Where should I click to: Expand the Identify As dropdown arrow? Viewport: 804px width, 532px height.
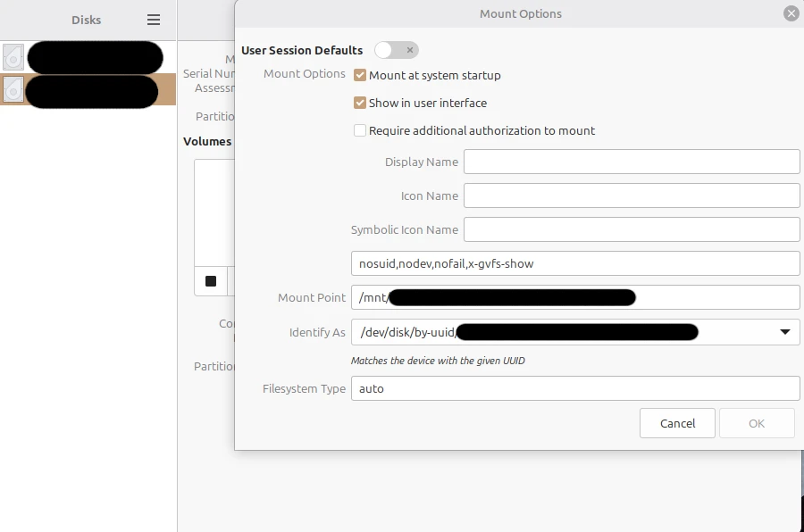785,332
